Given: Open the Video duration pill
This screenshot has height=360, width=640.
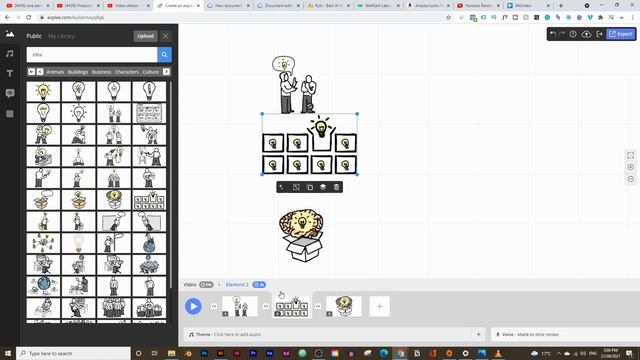Looking at the screenshot, I should 206,284.
